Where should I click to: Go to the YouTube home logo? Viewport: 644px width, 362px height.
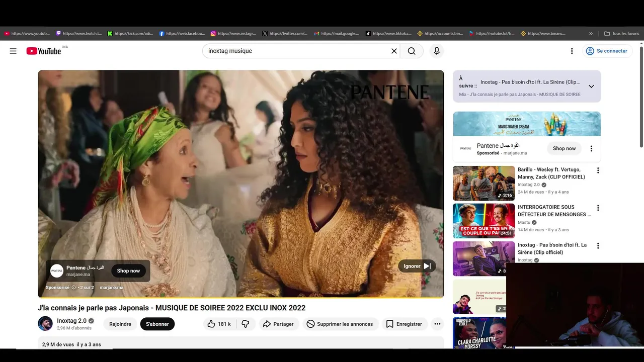coord(44,51)
